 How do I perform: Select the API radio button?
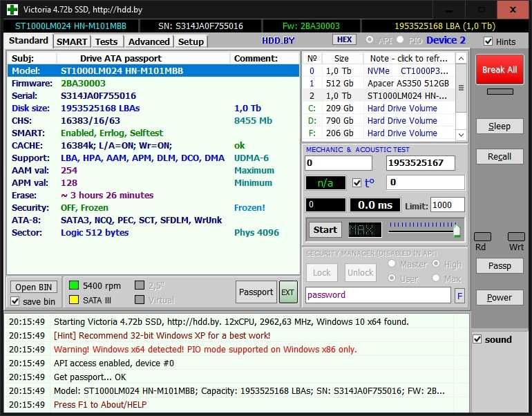coord(370,39)
